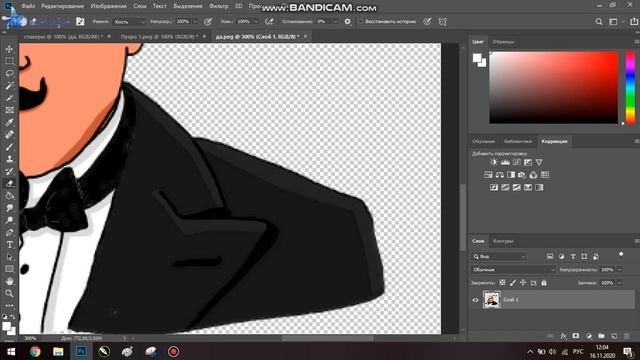Open the Фильтр menu
The height and width of the screenshot is (360, 640).
tap(219, 6)
